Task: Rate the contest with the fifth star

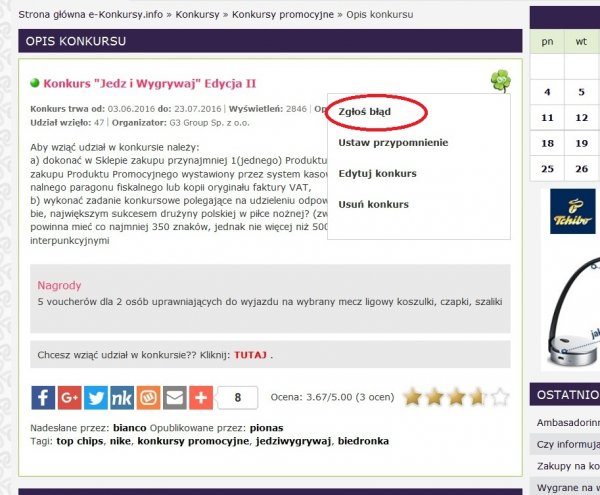Action: click(x=499, y=397)
